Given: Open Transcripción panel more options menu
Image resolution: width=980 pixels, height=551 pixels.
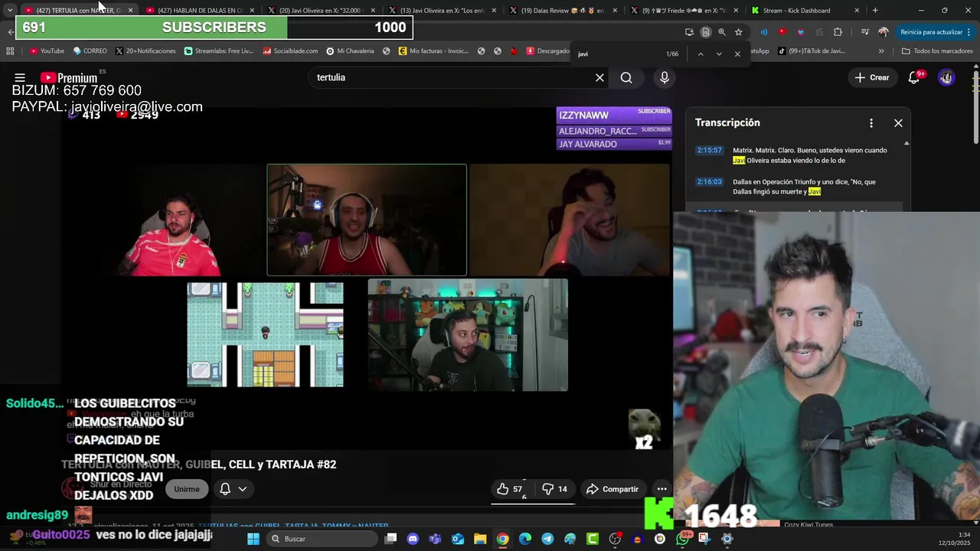Looking at the screenshot, I should tap(871, 122).
